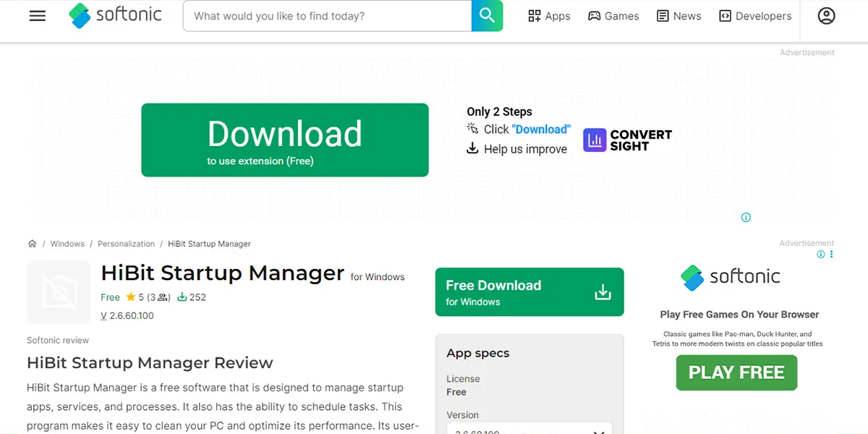
Task: Select the Games controller icon
Action: tap(594, 15)
